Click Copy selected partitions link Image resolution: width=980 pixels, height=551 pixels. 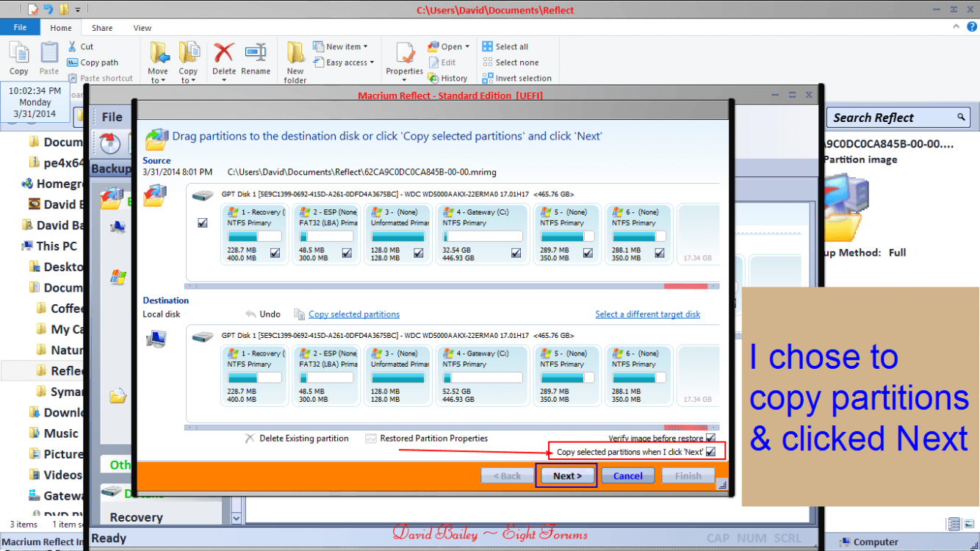click(354, 314)
